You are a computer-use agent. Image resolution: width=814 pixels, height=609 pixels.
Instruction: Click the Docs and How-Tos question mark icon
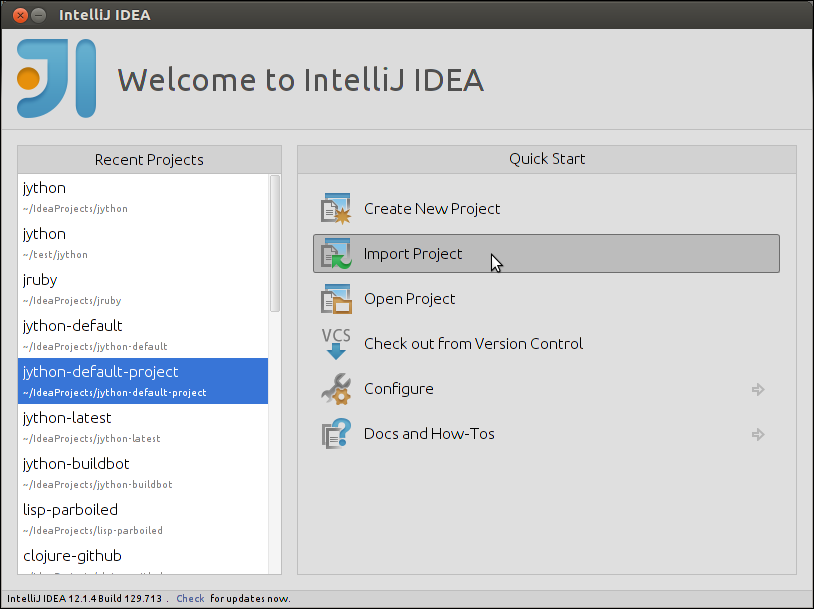click(335, 433)
